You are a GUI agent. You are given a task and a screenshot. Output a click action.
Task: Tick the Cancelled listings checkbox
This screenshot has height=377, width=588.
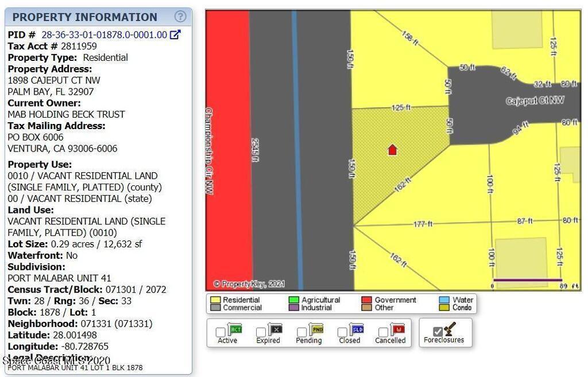click(x=384, y=332)
